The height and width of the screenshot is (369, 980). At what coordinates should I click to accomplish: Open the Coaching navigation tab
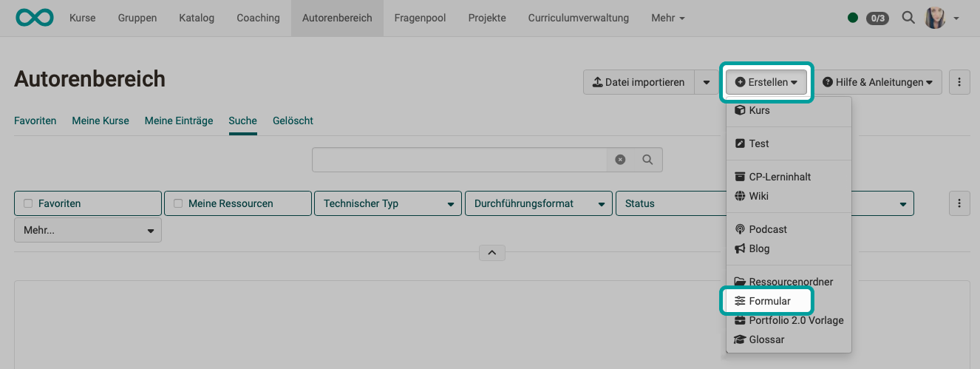[x=258, y=18]
